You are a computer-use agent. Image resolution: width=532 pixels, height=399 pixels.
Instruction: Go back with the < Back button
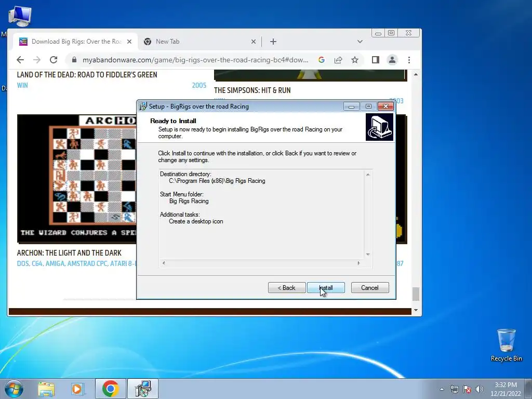(287, 288)
